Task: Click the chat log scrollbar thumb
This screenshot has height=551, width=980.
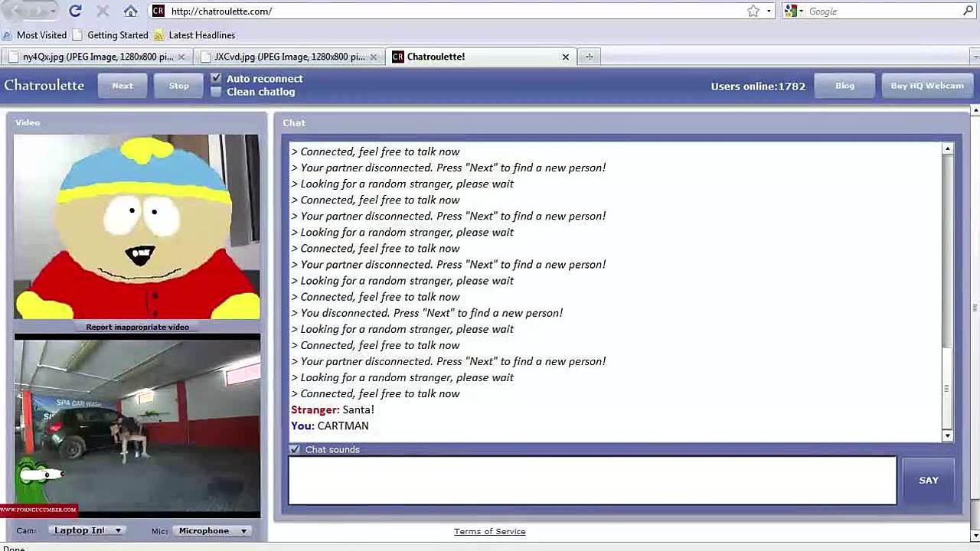Action: [x=947, y=389]
